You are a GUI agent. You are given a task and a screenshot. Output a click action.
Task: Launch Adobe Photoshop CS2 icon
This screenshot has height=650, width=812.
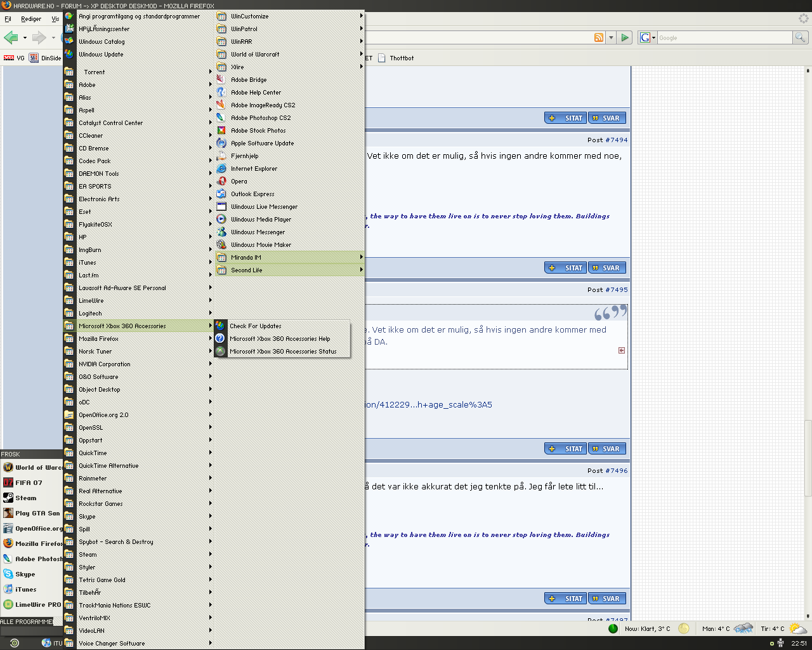[221, 118]
